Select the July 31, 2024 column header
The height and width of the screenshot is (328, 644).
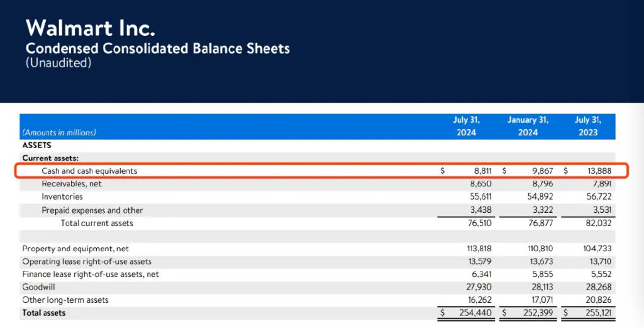pyautogui.click(x=466, y=126)
